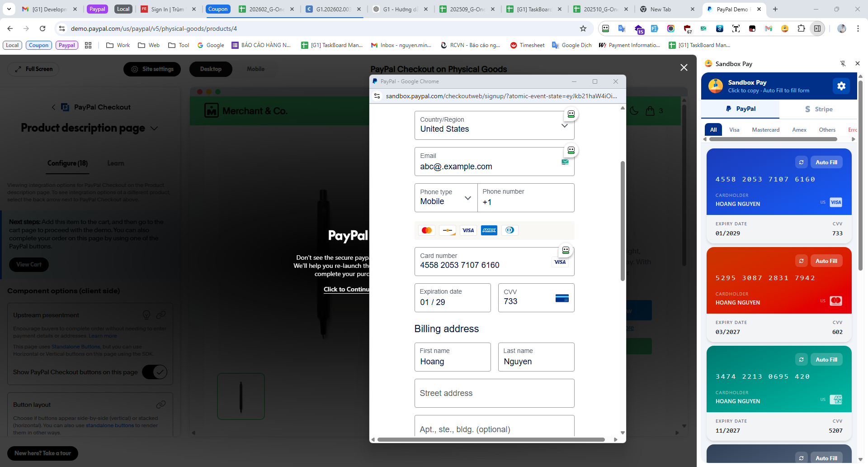This screenshot has width=868, height=467.
Task: Bookmark this page with star icon
Action: click(x=583, y=29)
